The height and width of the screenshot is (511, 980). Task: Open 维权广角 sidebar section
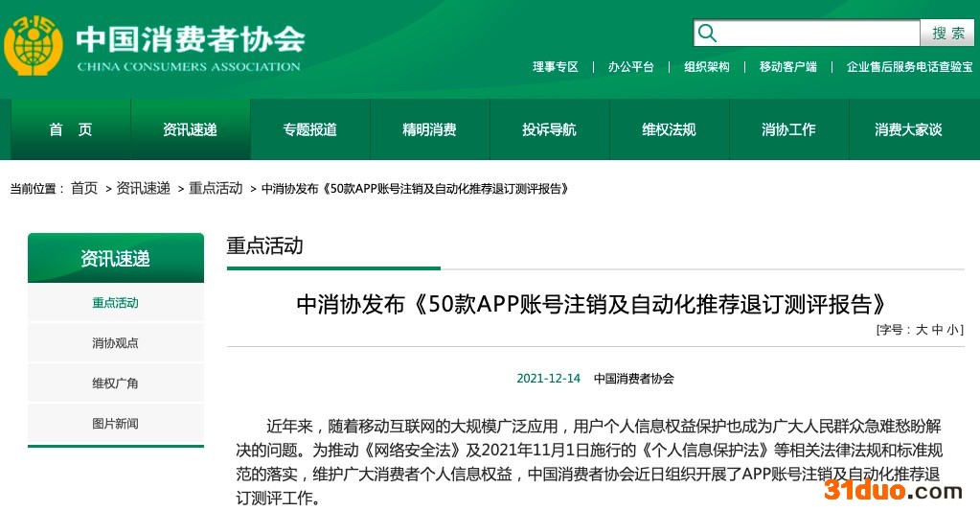(x=115, y=383)
